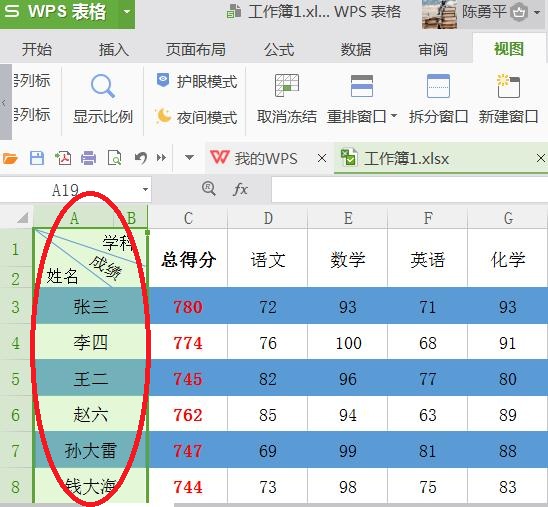Select column C header
Screen dimensions: 548x507
pyautogui.click(x=188, y=218)
